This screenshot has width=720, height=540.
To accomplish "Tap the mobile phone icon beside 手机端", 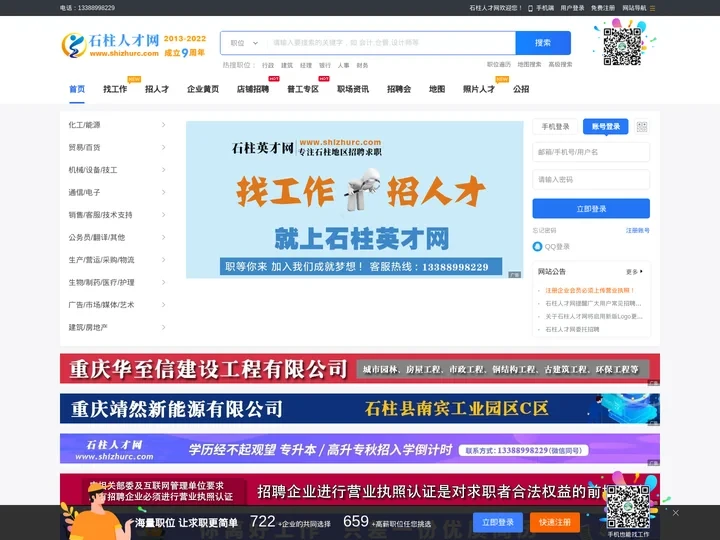I will tap(530, 8).
